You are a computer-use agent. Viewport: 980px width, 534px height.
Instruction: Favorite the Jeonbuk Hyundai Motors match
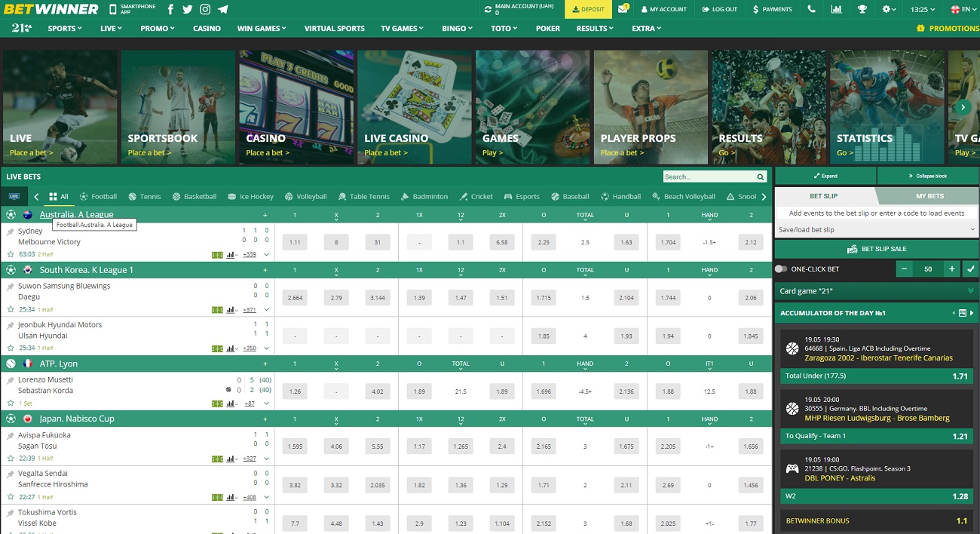point(11,348)
